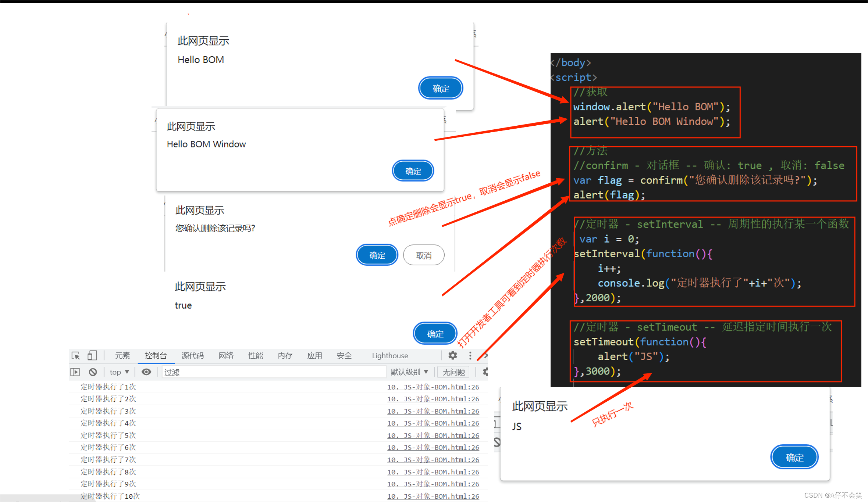868x502 pixels.
Task: Open the top frame context dropdown
Action: tap(118, 372)
